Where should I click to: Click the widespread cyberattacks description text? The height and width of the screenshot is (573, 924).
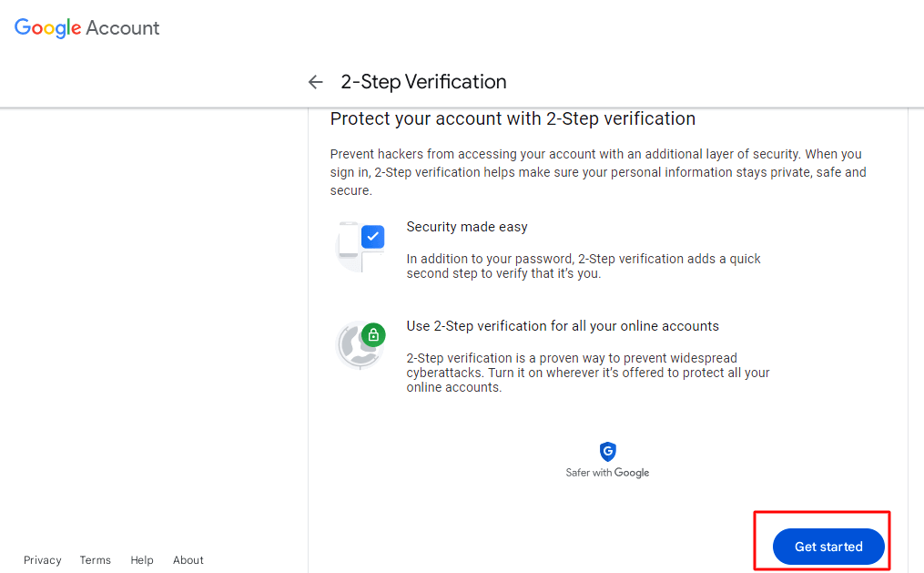[587, 373]
